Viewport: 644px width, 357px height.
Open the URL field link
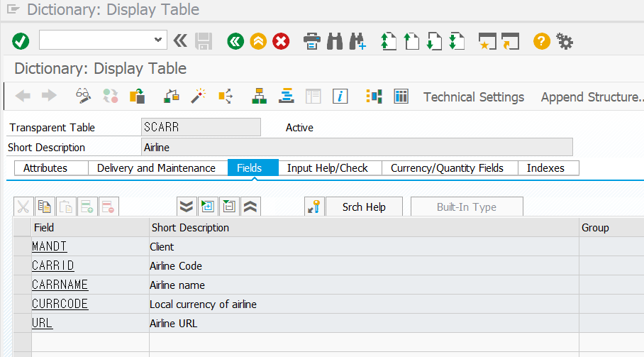(x=43, y=324)
